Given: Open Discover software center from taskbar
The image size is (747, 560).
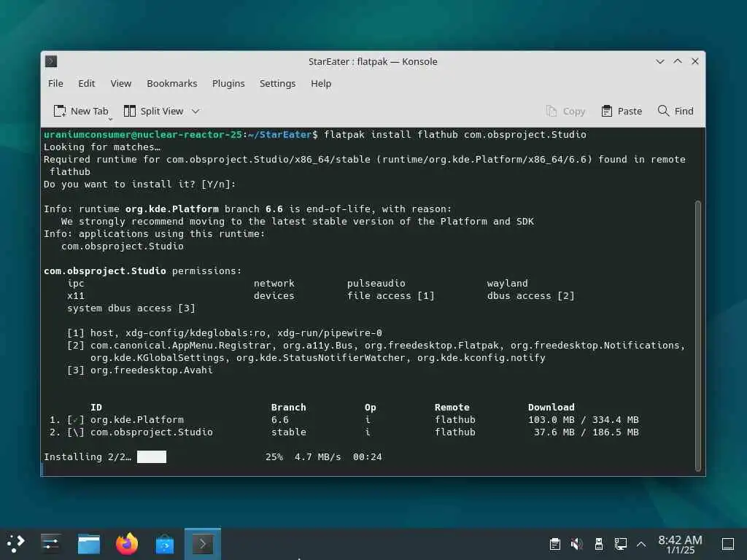Looking at the screenshot, I should 165,544.
